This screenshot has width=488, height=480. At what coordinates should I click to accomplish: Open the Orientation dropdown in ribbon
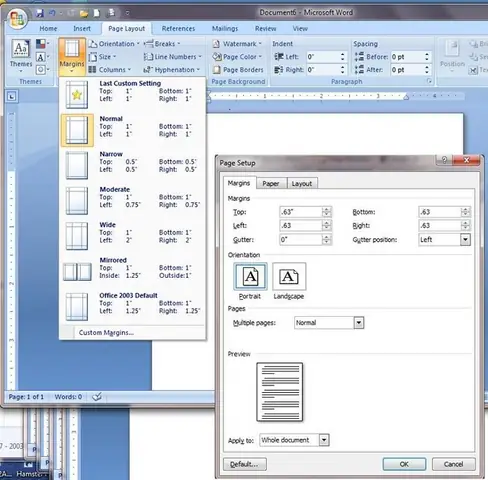click(114, 44)
